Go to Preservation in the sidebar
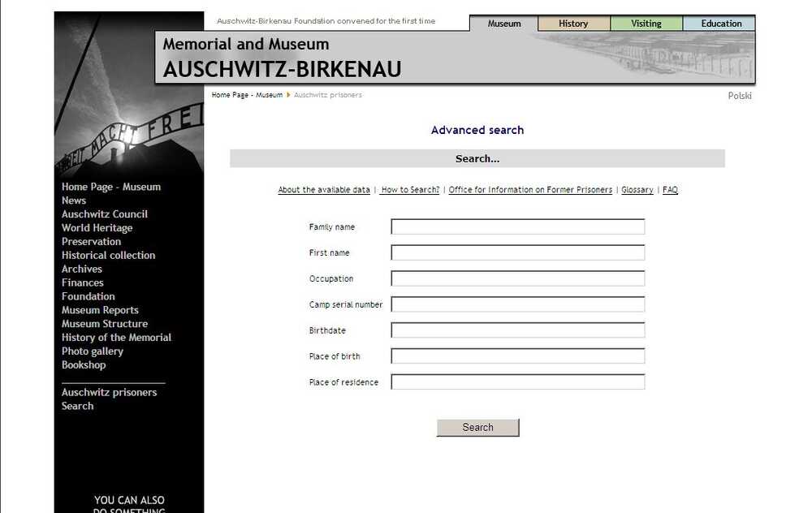Image resolution: width=812 pixels, height=513 pixels. [x=91, y=242]
